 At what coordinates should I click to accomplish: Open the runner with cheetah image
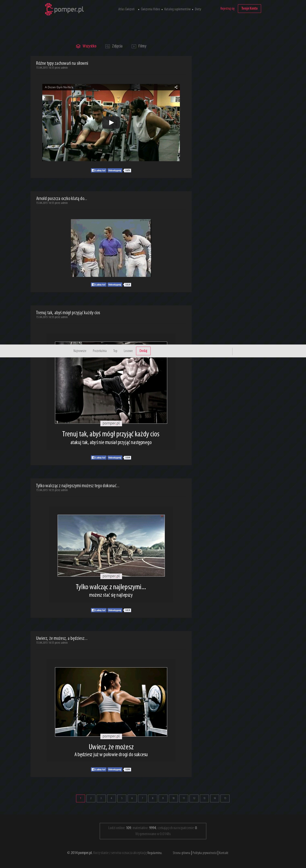111,546
